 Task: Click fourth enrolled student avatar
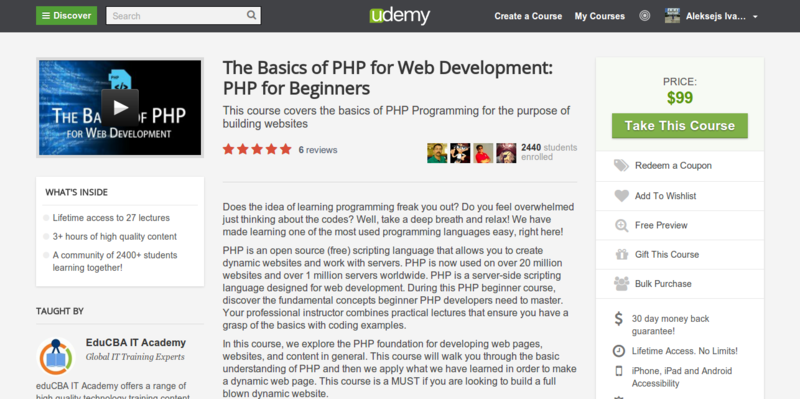[506, 153]
